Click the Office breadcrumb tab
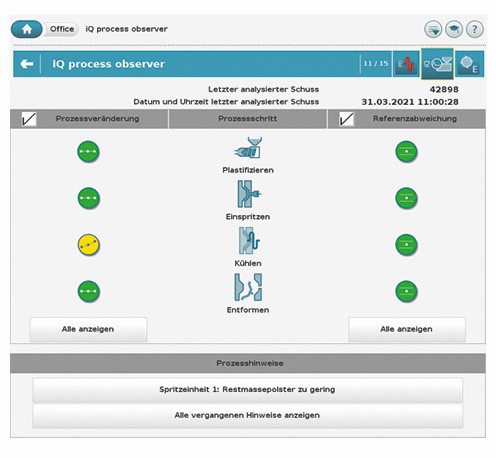The width and height of the screenshot is (496, 458). click(x=62, y=29)
